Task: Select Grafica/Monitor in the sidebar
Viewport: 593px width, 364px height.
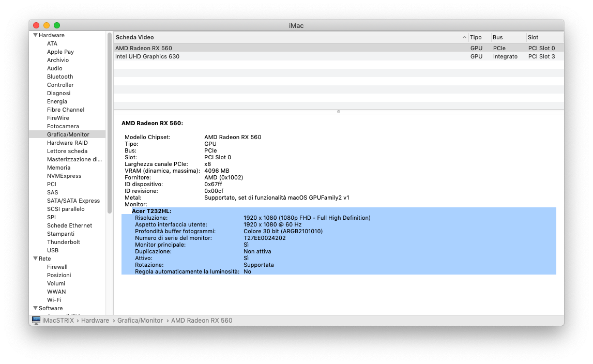Action: click(68, 134)
